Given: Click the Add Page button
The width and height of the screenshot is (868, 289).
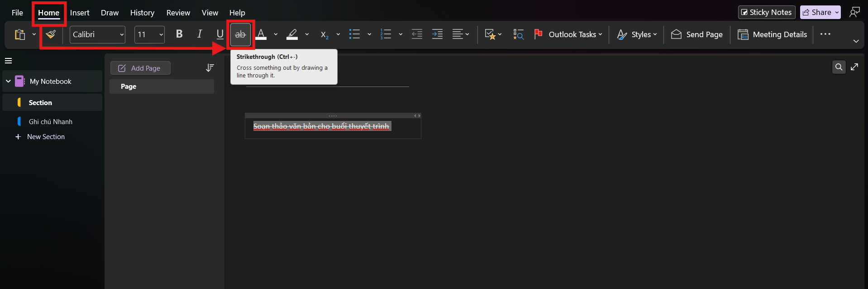Looking at the screenshot, I should point(140,68).
